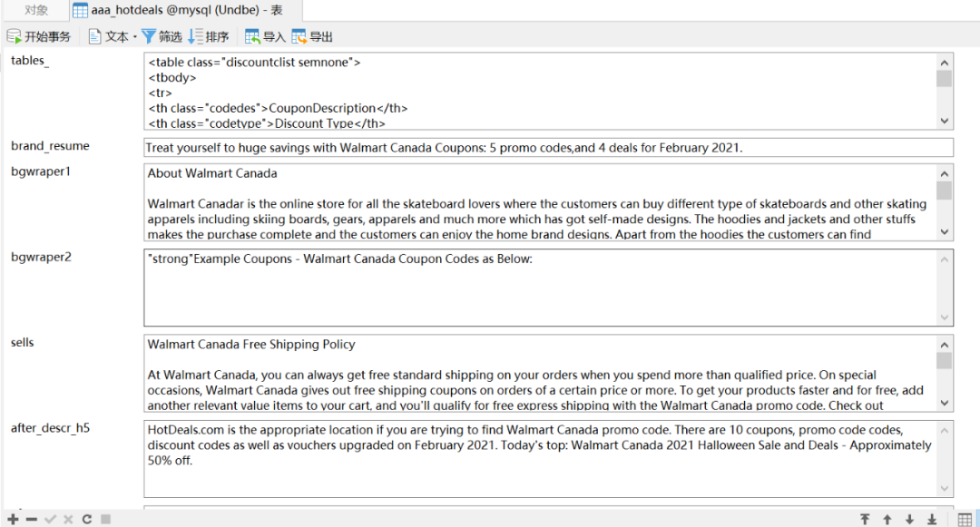Go to the next record arrow
980x527 pixels.
coord(909,519)
